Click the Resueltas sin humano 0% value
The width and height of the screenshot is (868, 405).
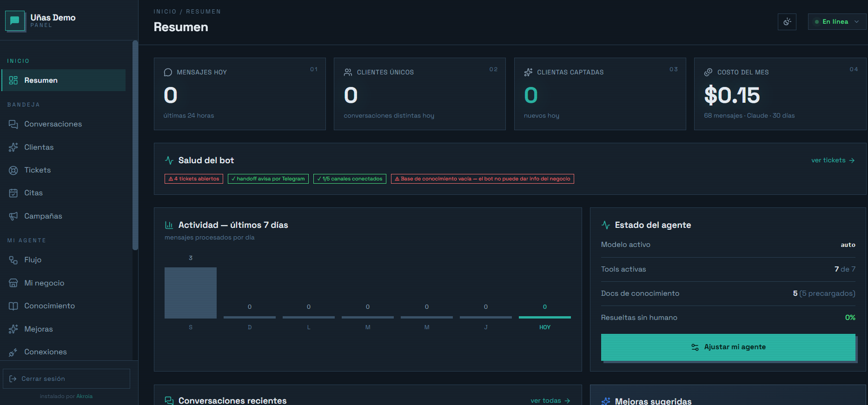[850, 318]
